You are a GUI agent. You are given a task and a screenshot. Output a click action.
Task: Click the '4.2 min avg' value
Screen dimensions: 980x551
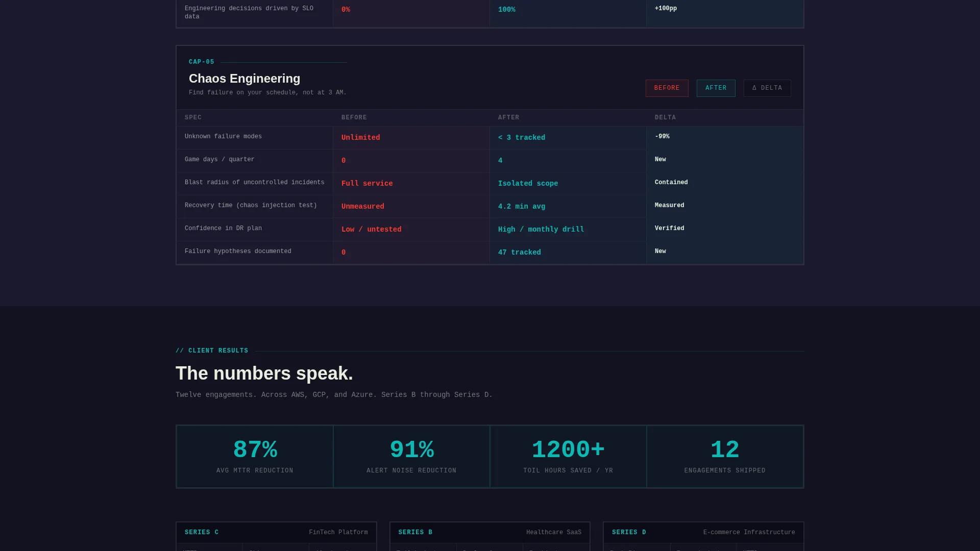click(x=522, y=207)
